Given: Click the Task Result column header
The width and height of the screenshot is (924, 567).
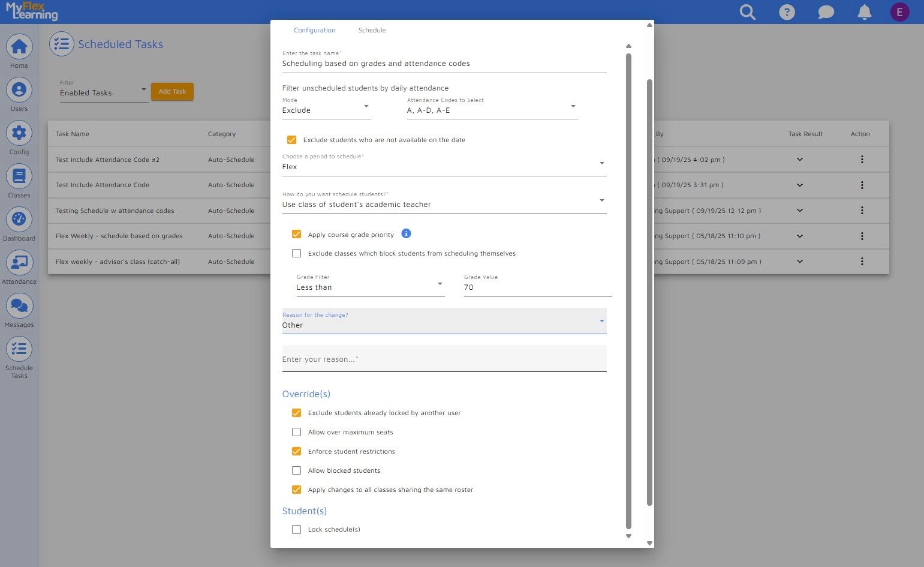Looking at the screenshot, I should point(805,134).
